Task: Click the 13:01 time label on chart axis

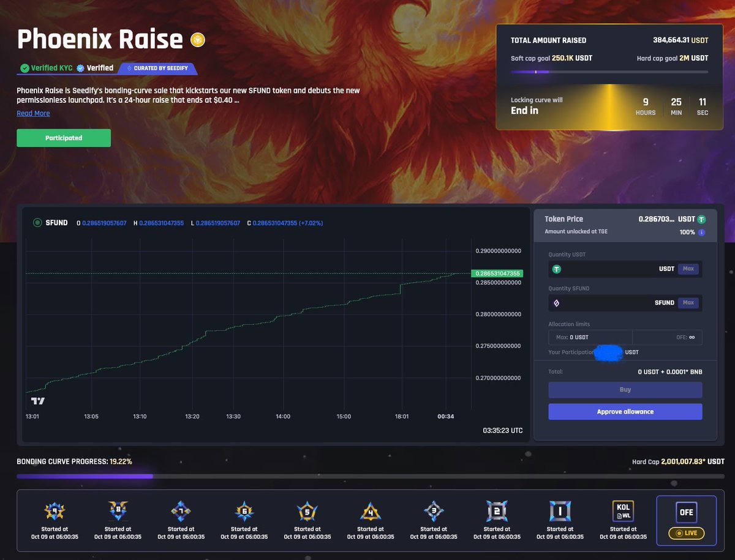Action: pyautogui.click(x=32, y=417)
